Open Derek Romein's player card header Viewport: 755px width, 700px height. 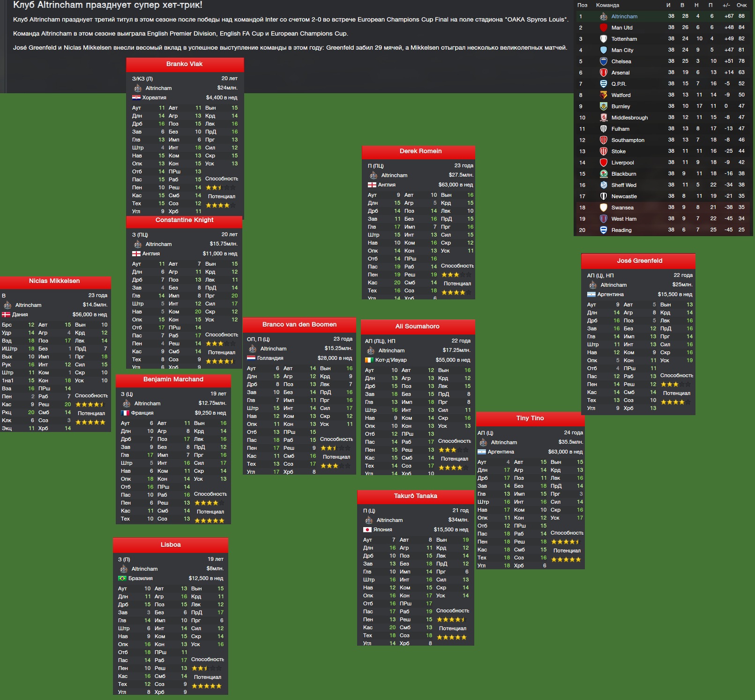pos(419,151)
